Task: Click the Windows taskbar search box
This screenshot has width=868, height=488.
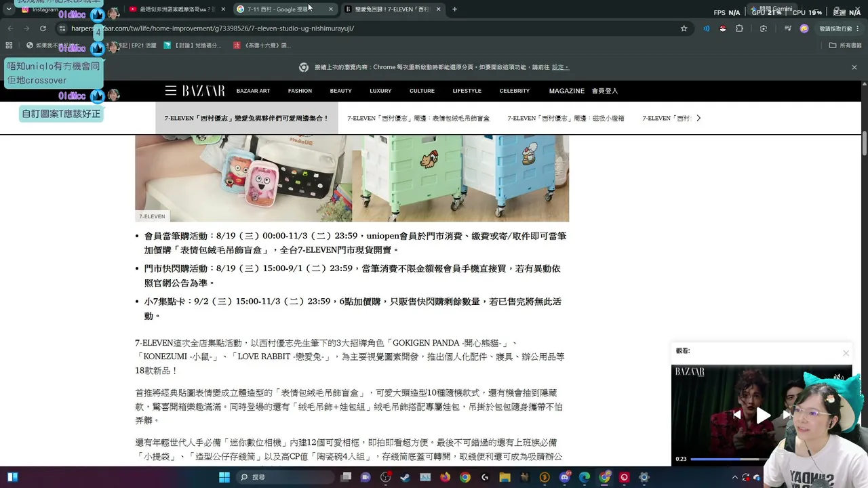Action: 285,477
